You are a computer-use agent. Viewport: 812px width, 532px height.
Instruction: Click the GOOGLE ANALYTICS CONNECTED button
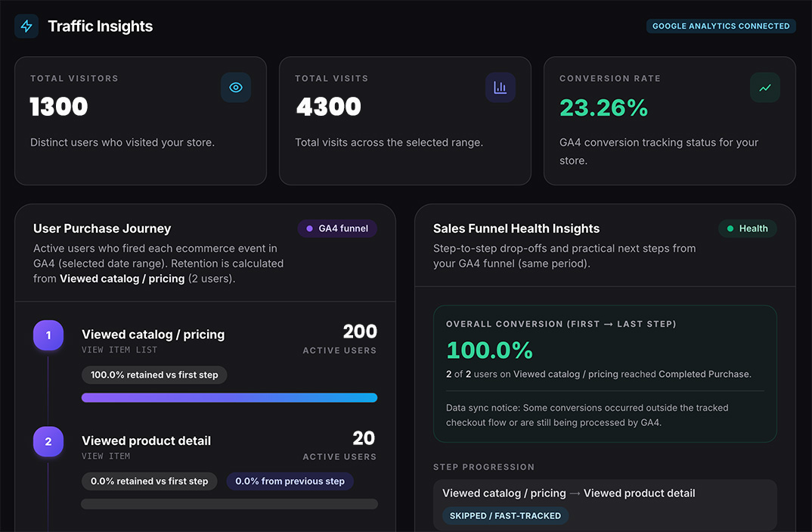point(720,26)
